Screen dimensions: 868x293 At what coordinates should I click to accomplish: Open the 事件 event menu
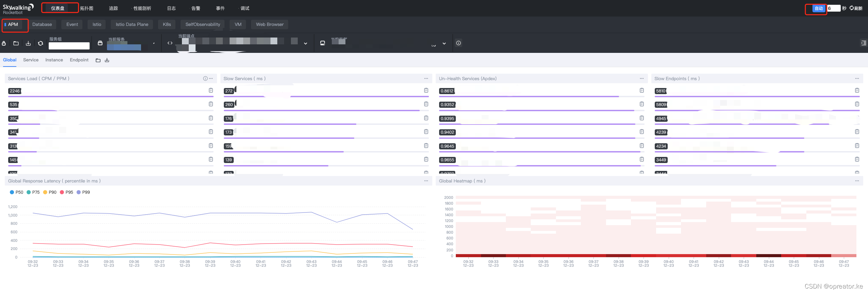point(220,8)
